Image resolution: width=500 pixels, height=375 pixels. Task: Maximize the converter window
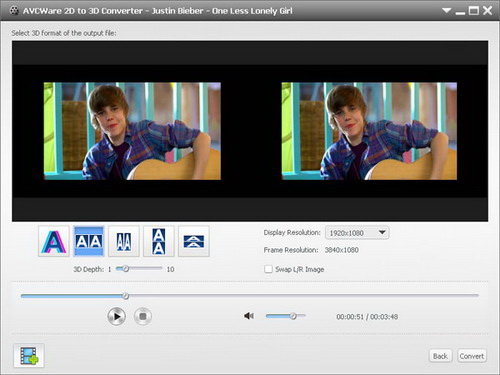[x=474, y=11]
